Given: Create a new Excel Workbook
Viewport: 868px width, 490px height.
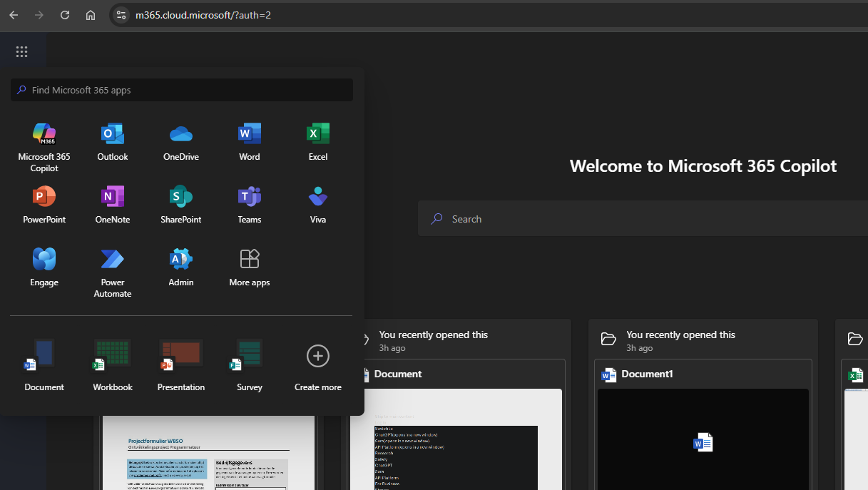Looking at the screenshot, I should 113,356.
